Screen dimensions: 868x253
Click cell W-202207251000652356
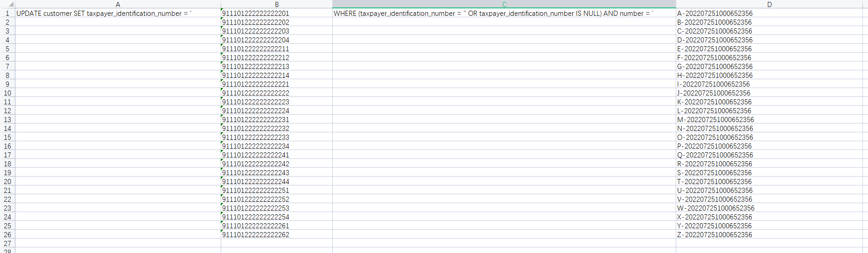(x=770, y=208)
